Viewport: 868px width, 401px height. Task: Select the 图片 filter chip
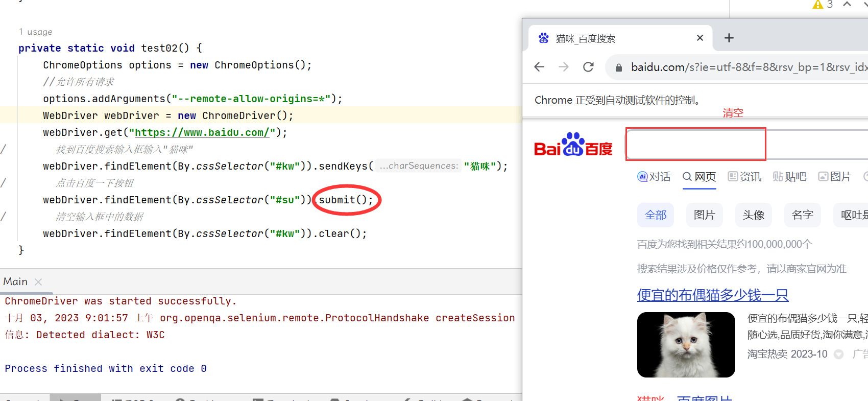click(x=705, y=215)
